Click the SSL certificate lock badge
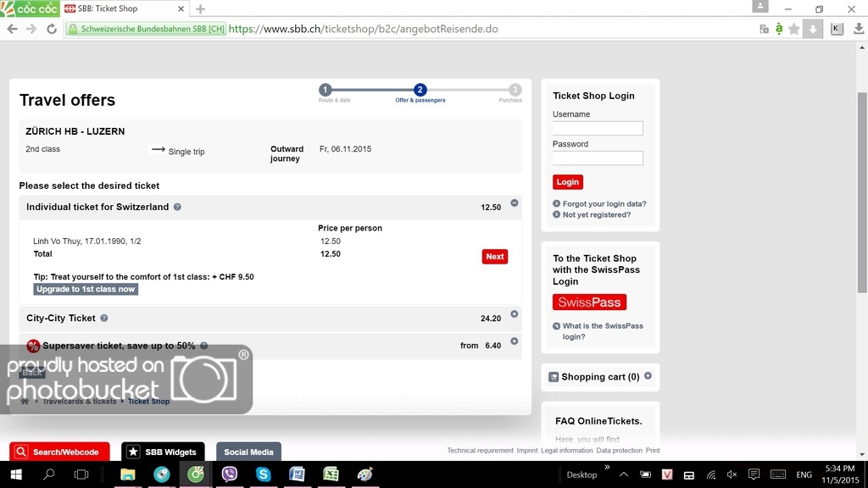The height and width of the screenshot is (488, 868). (146, 29)
